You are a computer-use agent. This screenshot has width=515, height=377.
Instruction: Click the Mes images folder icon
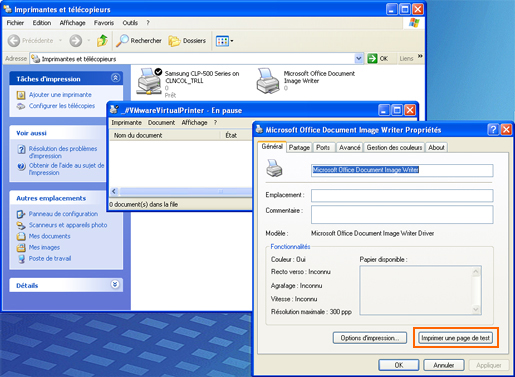(21, 248)
